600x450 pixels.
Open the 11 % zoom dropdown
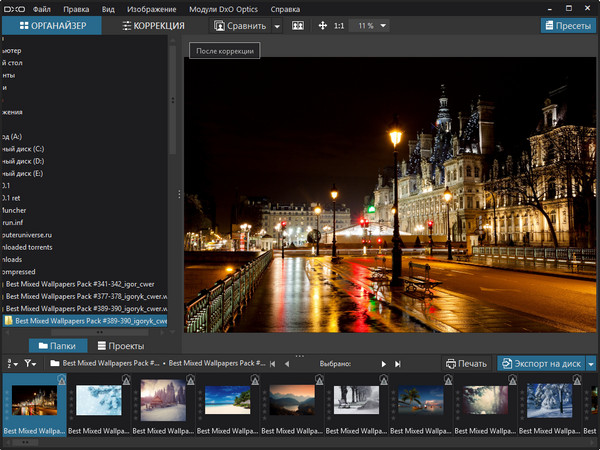pos(370,26)
